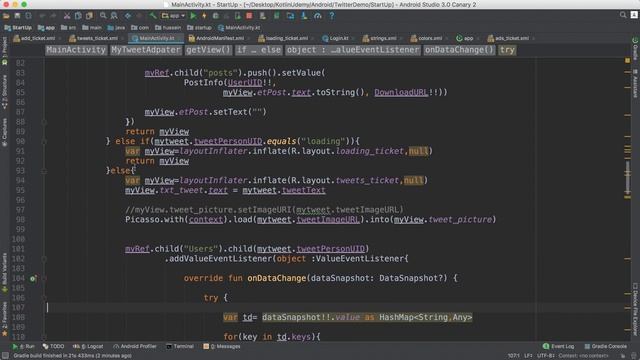The height and width of the screenshot is (360, 640).
Task: Debug app with the bug icon
Action: [216, 16]
